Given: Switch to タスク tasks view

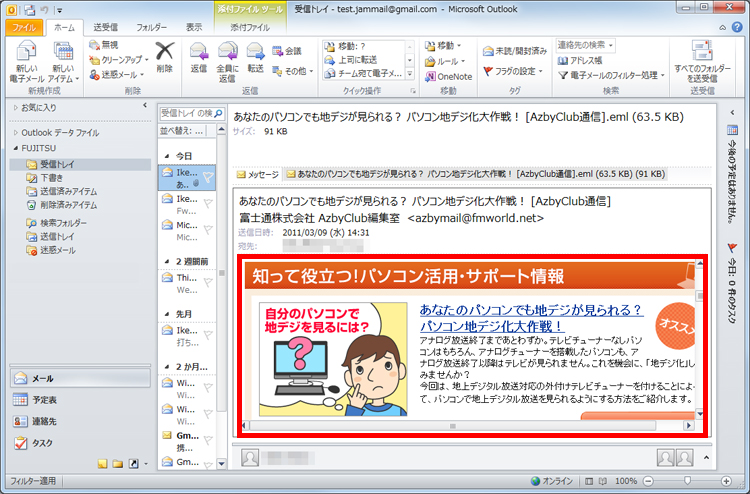Looking at the screenshot, I should pos(80,443).
